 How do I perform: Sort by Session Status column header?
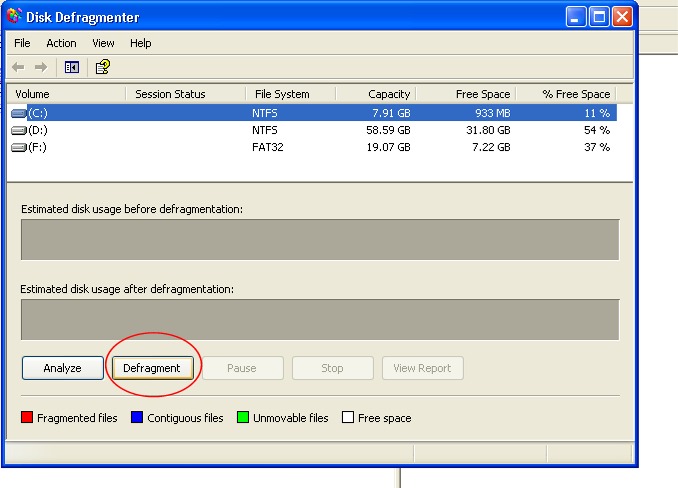click(185, 94)
